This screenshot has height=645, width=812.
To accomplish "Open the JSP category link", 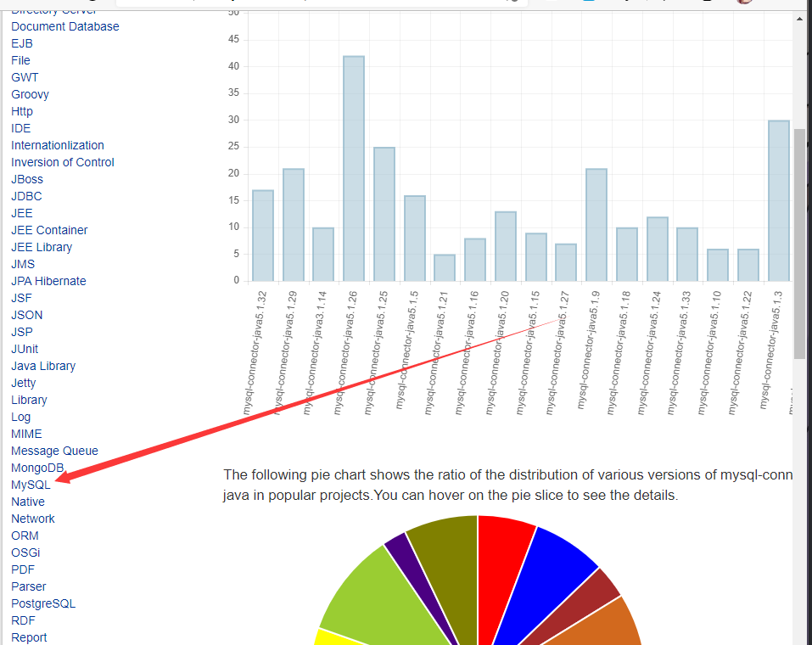I will coord(22,332).
